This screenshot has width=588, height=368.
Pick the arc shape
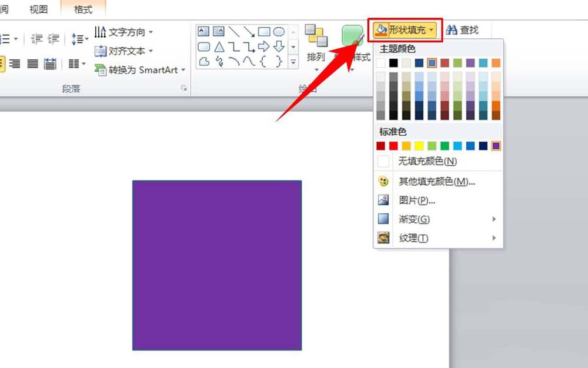tap(234, 62)
